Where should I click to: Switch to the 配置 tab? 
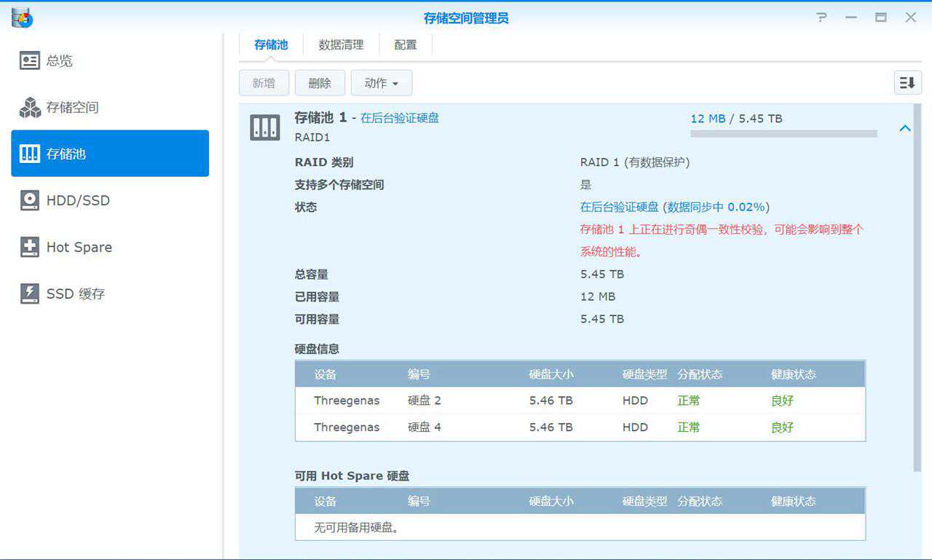tap(406, 45)
